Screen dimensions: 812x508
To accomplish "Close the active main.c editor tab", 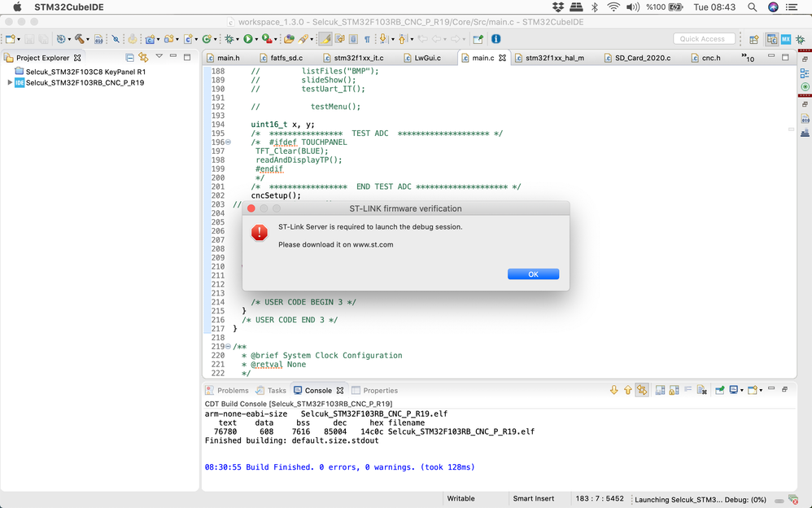I will (502, 58).
